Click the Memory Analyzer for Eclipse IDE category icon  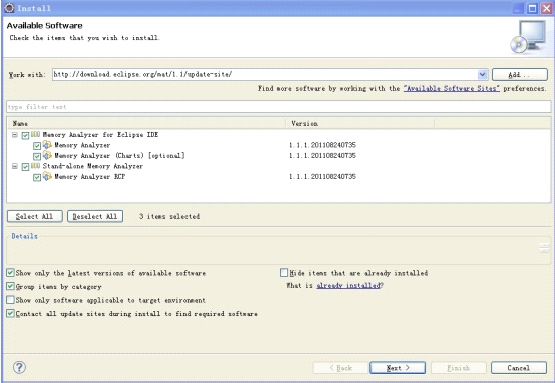pyautogui.click(x=35, y=135)
